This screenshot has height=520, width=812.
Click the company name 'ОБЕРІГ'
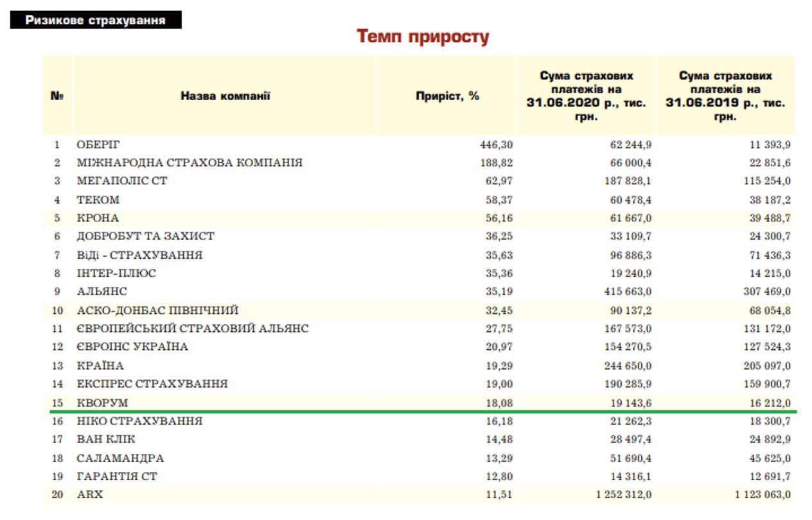[x=98, y=144]
